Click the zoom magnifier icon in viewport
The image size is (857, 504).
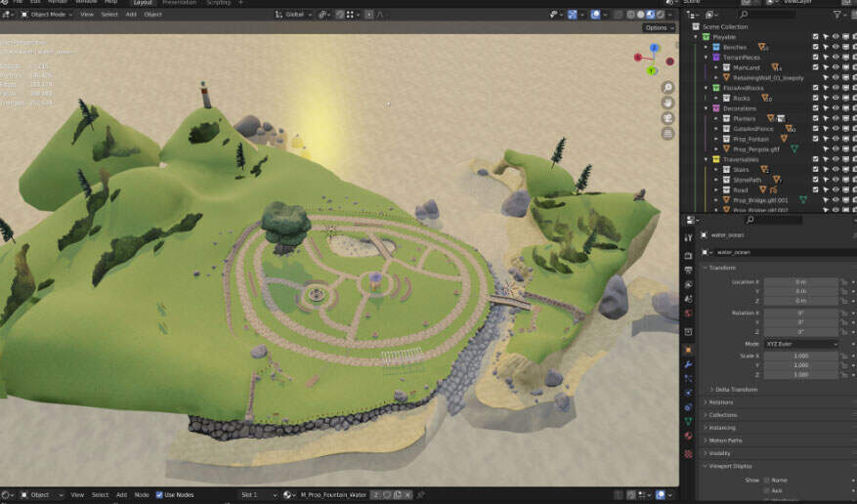tap(667, 88)
